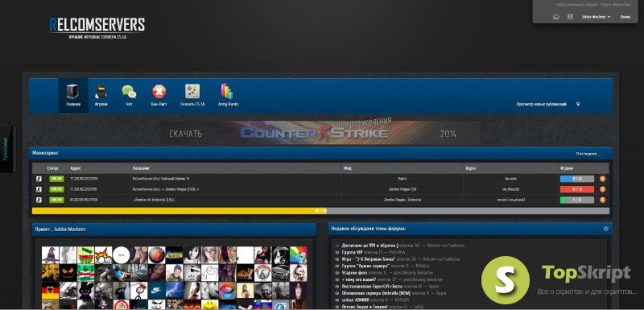Image resolution: width=644 pixels, height=310 pixels.
Task: Click the RelcomServers logo
Action: [97, 26]
